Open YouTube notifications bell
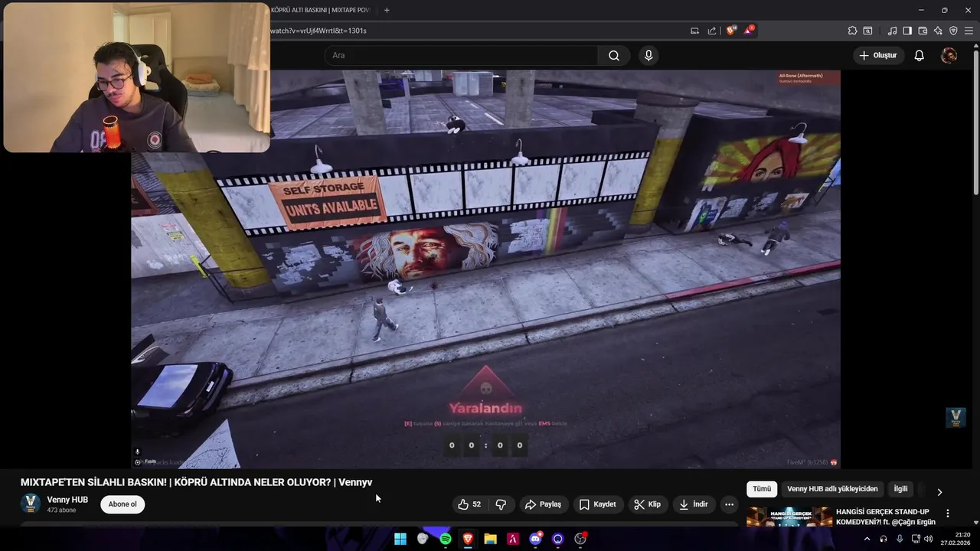This screenshot has height=551, width=980. point(920,55)
